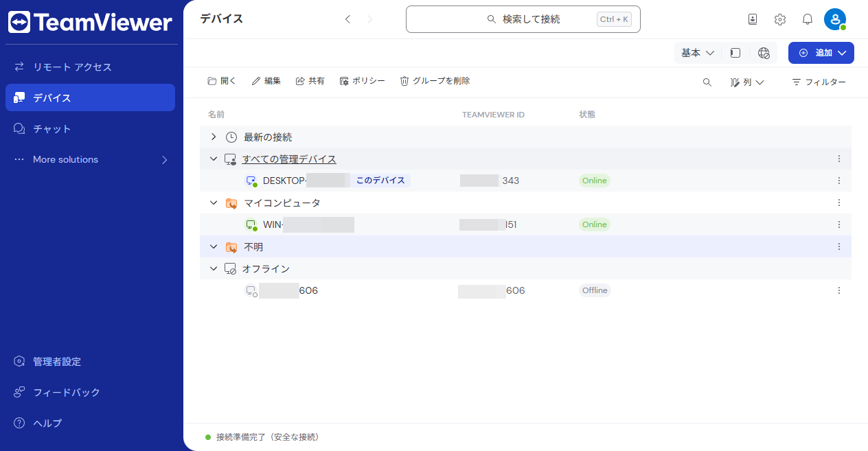Open more options for offline 606 device
Viewport: 868px width, 451px height.
point(838,290)
